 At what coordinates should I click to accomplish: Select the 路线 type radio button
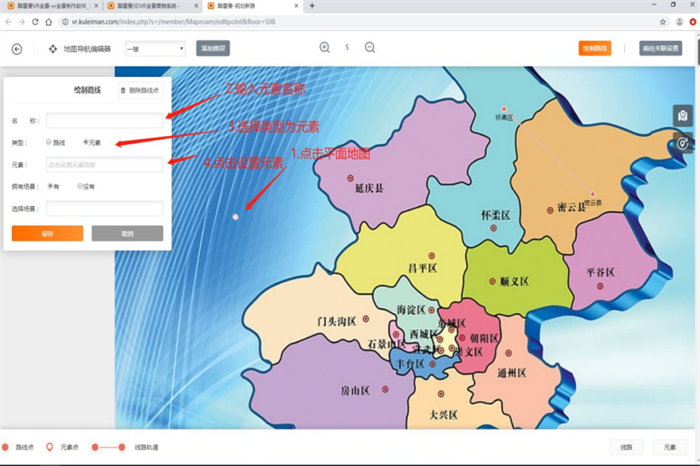(49, 142)
